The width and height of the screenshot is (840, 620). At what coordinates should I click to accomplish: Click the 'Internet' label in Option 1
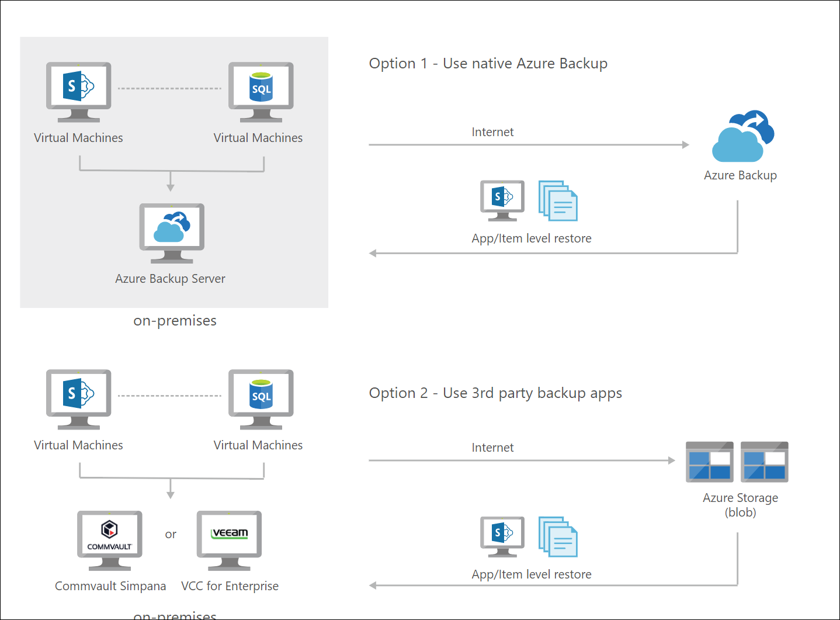(x=493, y=132)
